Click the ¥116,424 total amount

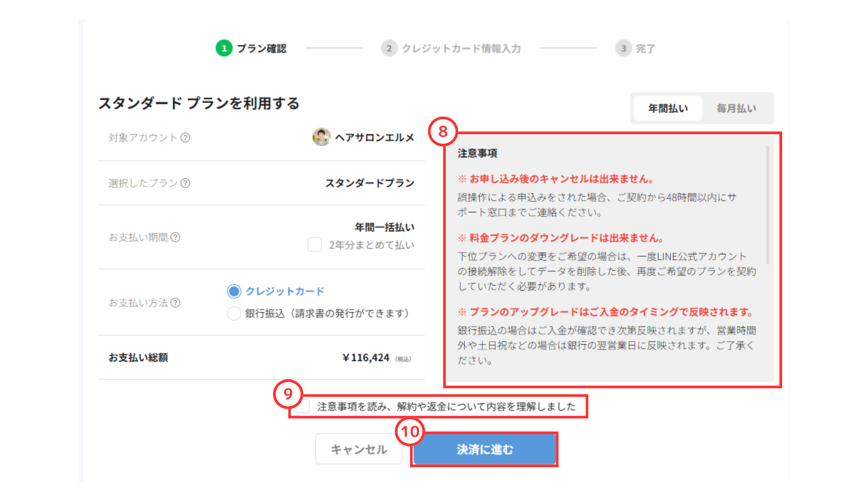(366, 358)
